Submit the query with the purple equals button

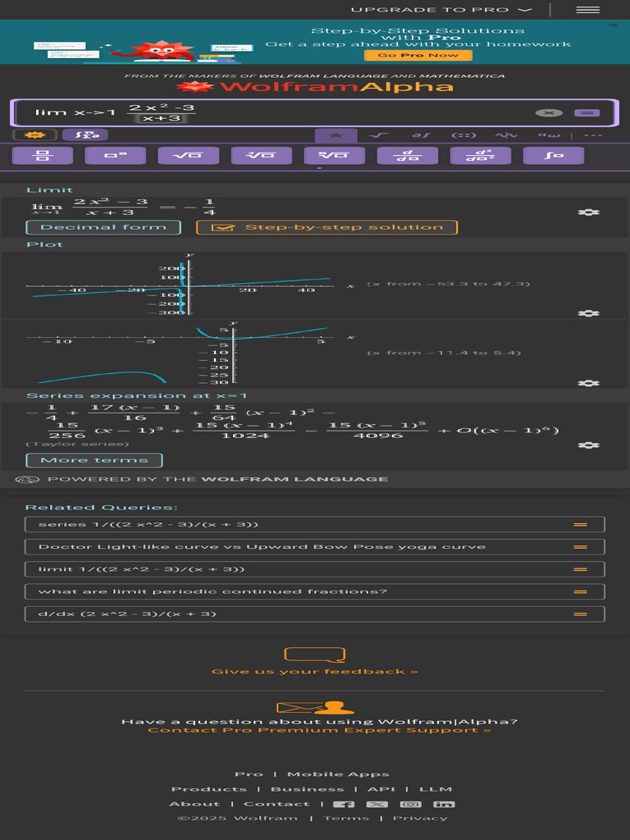coord(587,112)
